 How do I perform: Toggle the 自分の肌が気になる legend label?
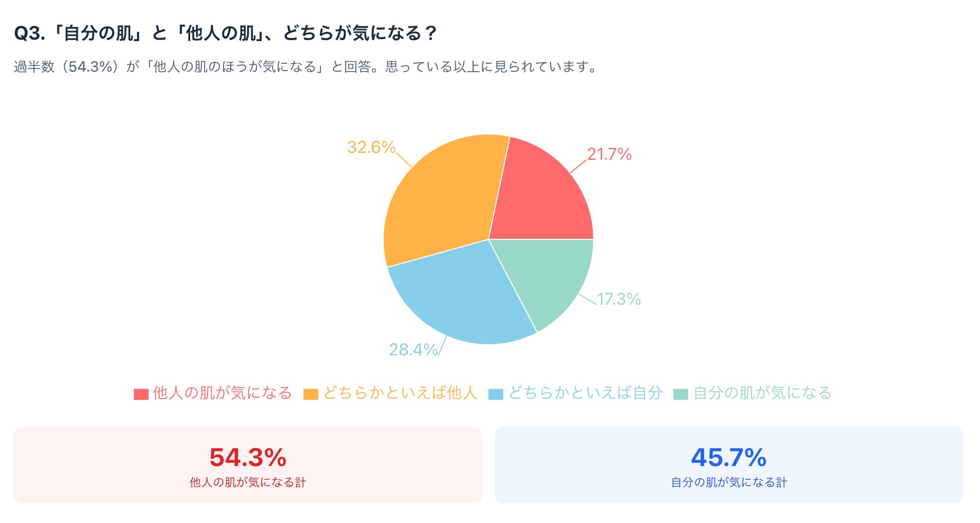coord(762,393)
